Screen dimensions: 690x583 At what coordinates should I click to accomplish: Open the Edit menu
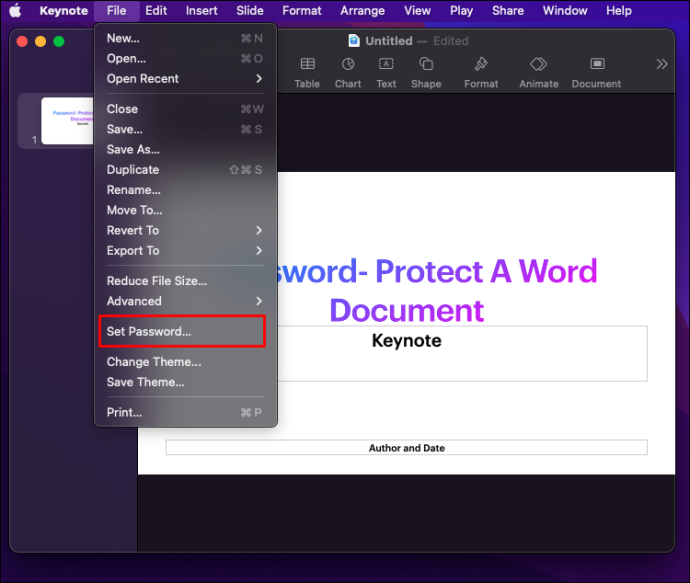click(x=156, y=11)
